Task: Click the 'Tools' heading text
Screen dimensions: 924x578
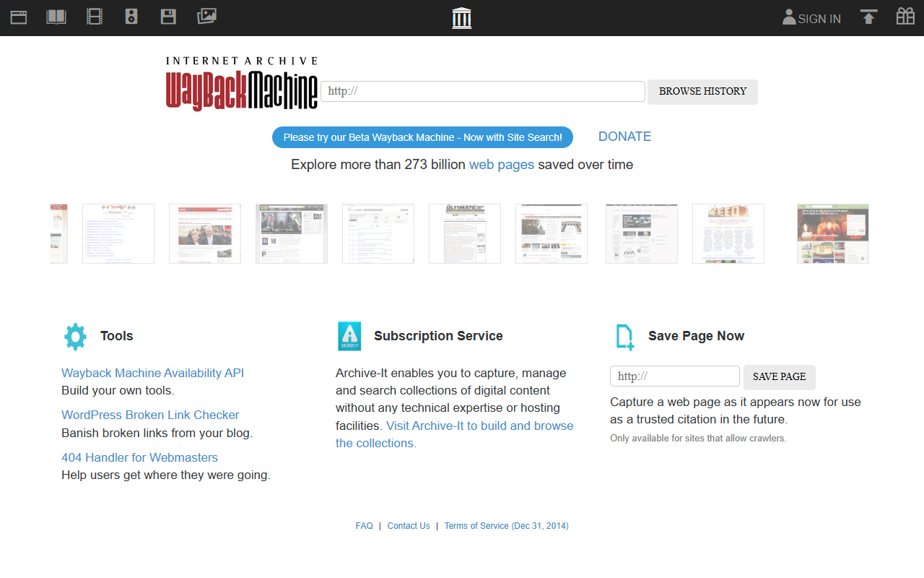Action: [117, 336]
